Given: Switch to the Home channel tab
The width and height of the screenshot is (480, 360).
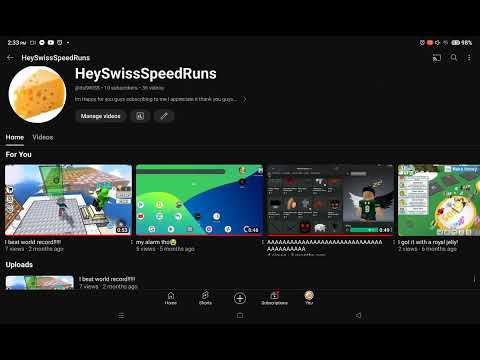Looking at the screenshot, I should (x=15, y=137).
